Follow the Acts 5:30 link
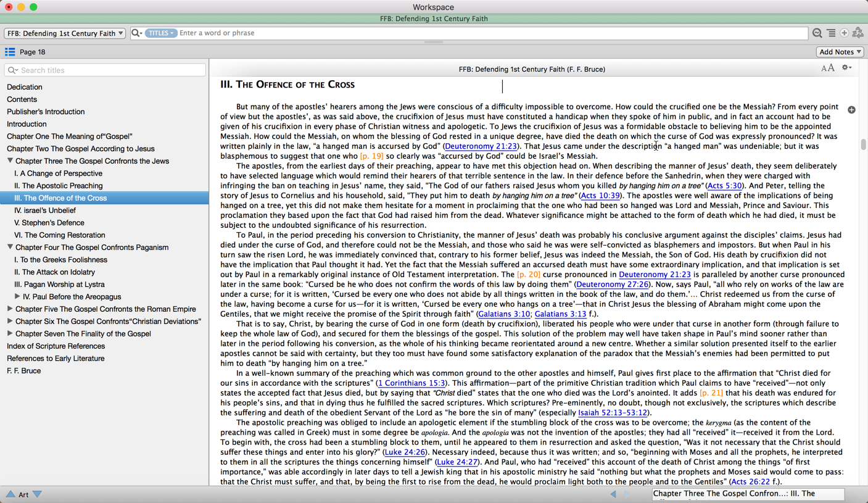The image size is (868, 503). [724, 186]
